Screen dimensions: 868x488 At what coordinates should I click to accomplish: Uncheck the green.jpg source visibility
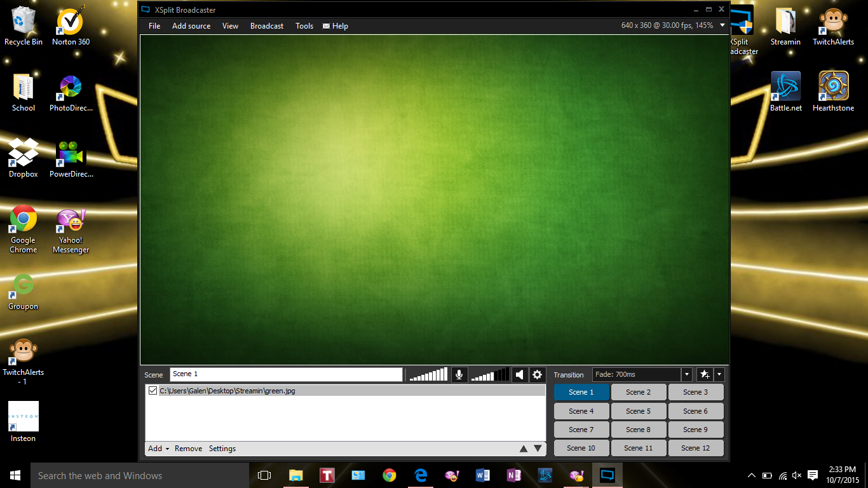(x=153, y=390)
